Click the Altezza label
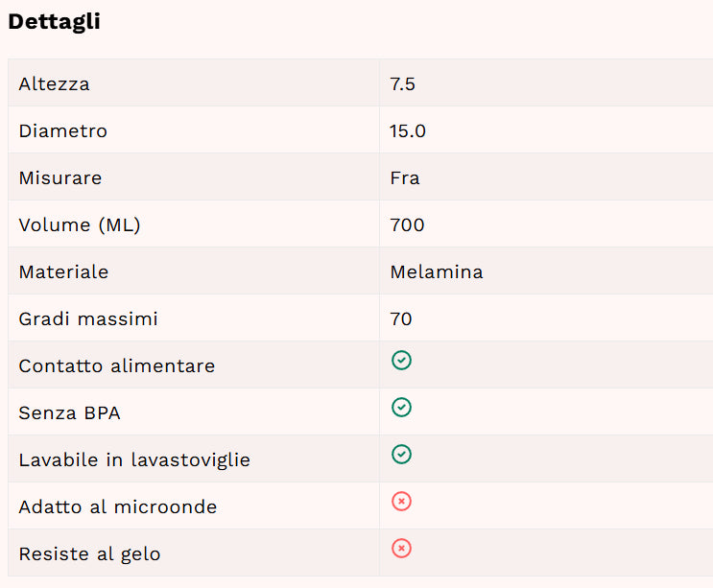 (x=54, y=84)
